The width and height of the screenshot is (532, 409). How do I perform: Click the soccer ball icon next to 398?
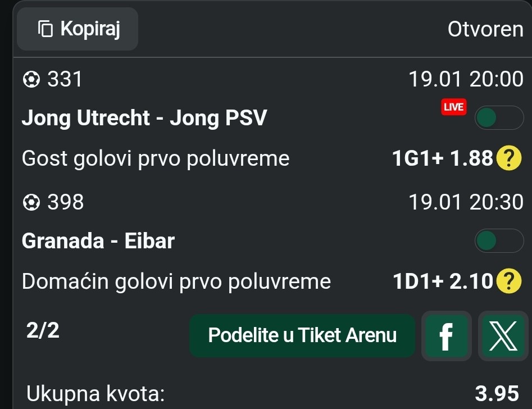click(x=31, y=202)
